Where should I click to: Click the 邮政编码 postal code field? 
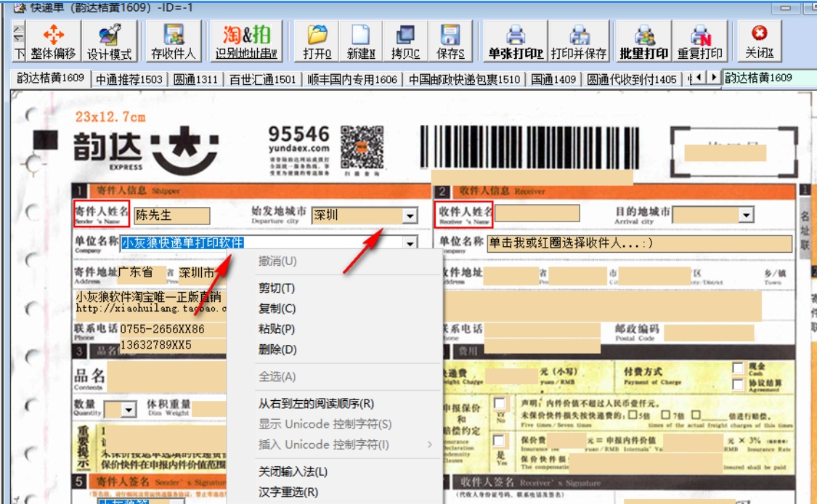tap(709, 332)
